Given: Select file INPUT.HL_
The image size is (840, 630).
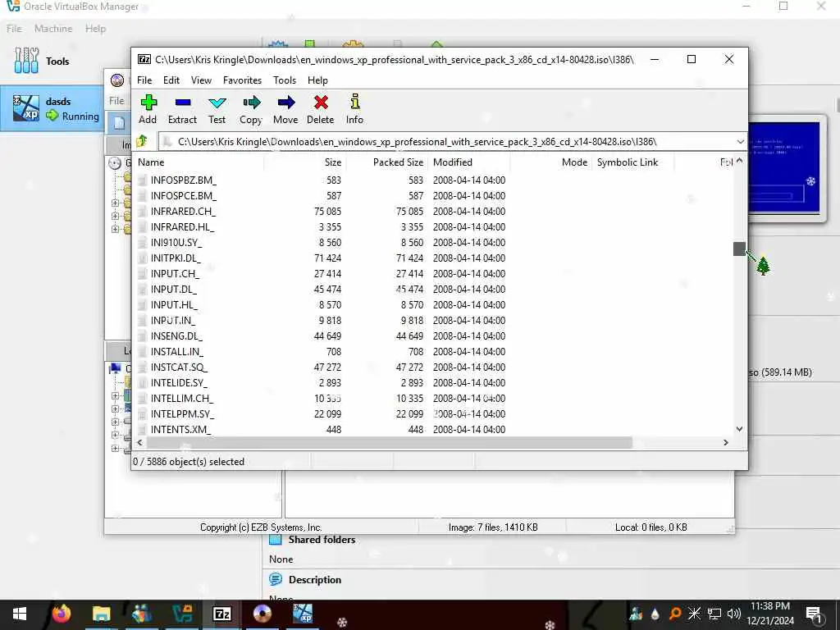Looking at the screenshot, I should (174, 304).
